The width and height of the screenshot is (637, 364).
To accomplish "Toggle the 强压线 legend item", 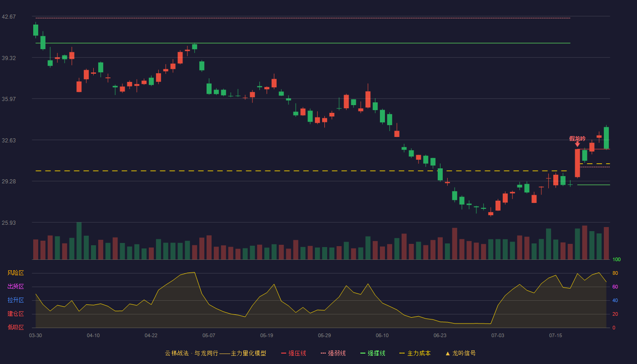I will coord(293,353).
